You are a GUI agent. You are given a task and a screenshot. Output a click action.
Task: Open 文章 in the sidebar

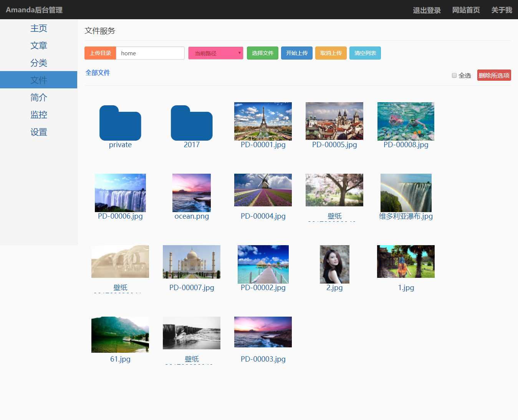pos(38,46)
